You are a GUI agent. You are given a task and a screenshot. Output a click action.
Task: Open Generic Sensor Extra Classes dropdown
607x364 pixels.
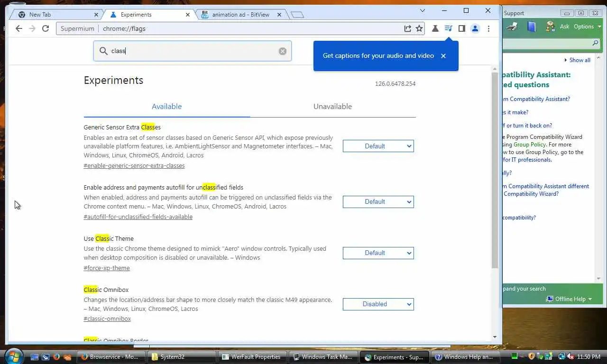378,146
